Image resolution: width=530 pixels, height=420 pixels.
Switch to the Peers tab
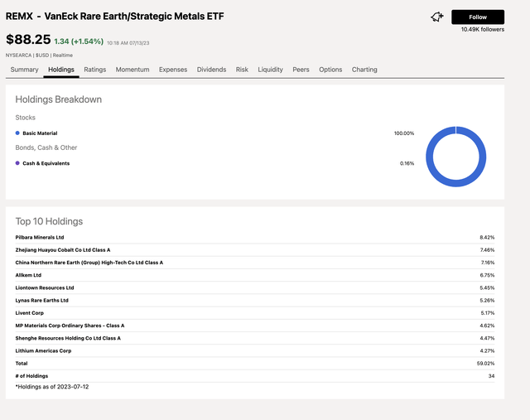click(301, 70)
